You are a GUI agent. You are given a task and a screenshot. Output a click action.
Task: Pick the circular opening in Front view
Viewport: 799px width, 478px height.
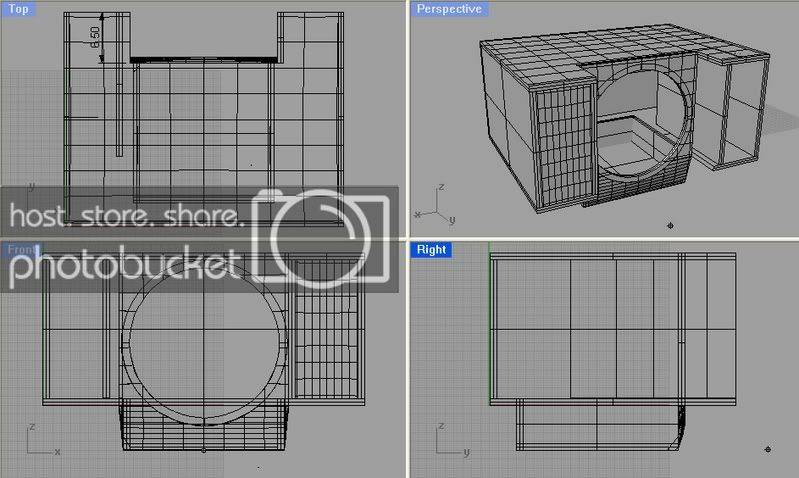[x=204, y=342]
